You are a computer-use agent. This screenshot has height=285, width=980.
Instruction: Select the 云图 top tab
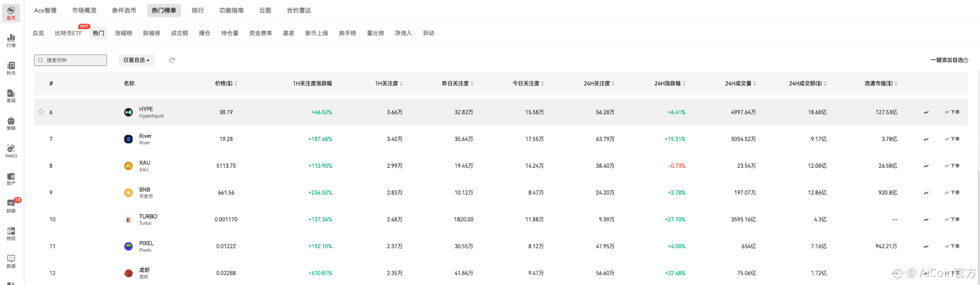(265, 11)
